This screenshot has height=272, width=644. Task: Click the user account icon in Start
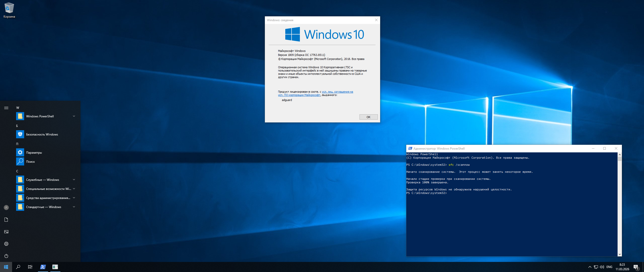[x=6, y=208]
